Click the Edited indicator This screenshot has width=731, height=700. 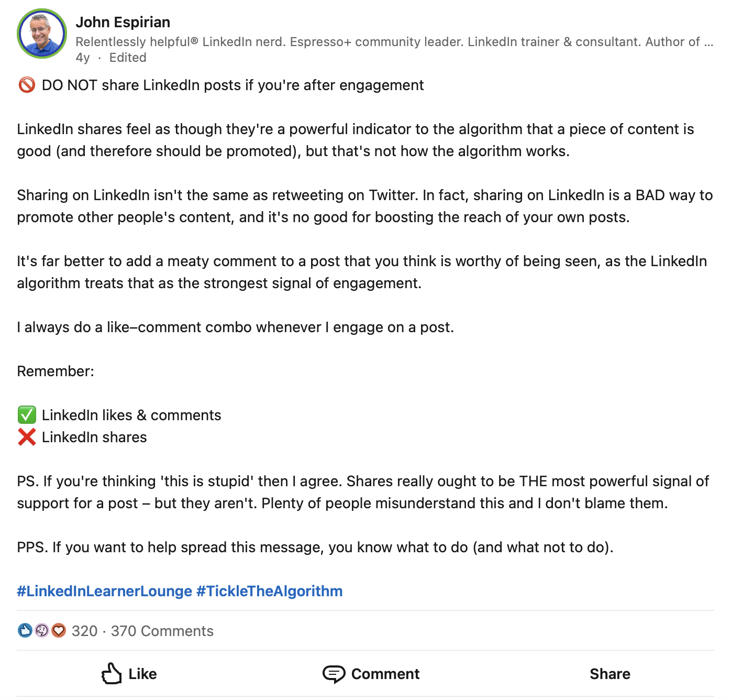tap(127, 58)
